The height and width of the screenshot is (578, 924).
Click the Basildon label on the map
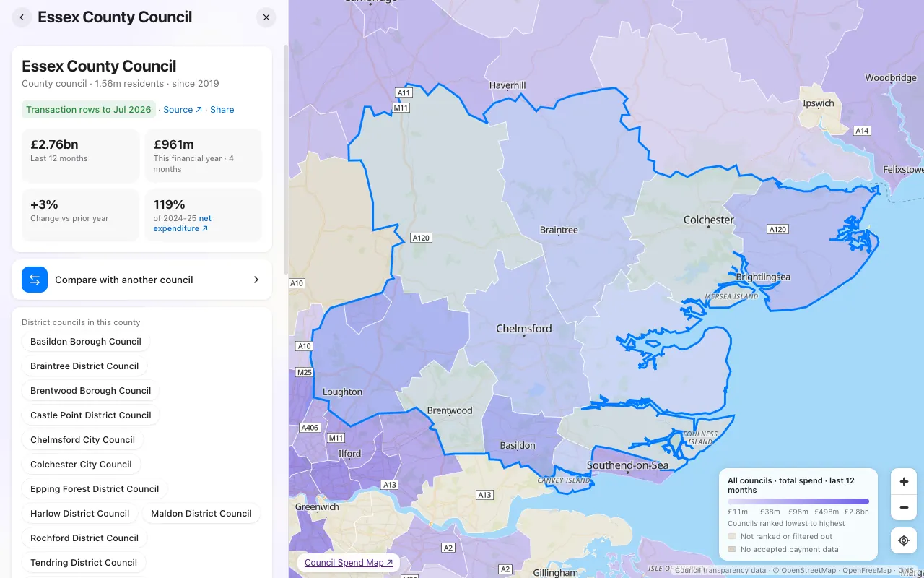[x=518, y=446]
